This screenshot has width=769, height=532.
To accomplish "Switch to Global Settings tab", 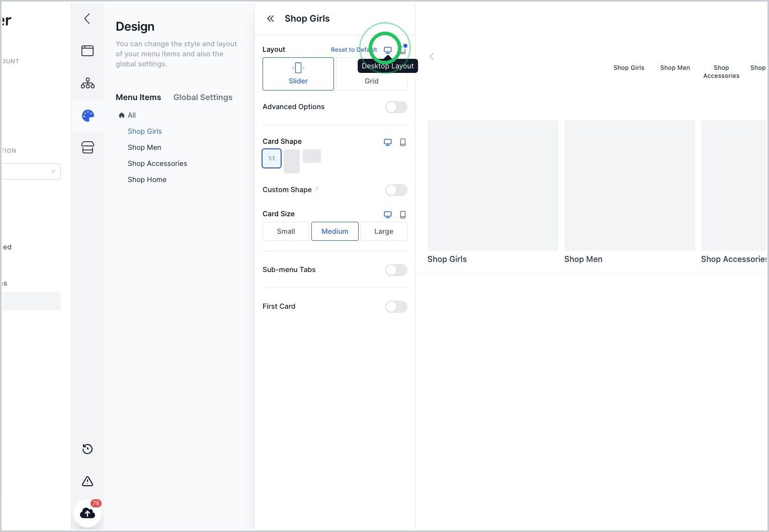I will [x=203, y=97].
